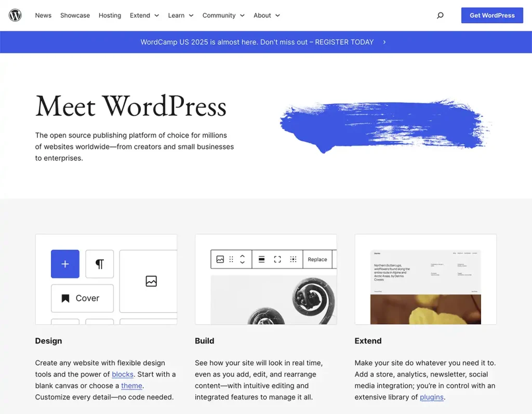Open the search magnifier icon
532x414 pixels.
440,16
